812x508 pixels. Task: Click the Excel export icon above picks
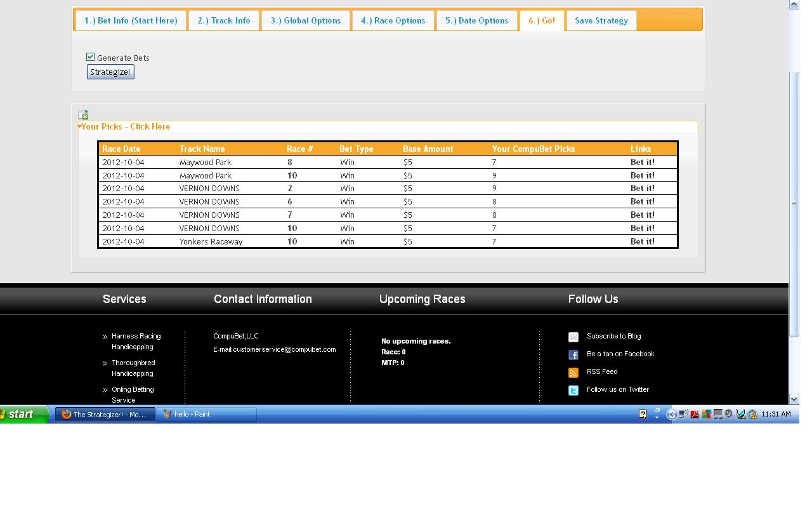tap(83, 114)
